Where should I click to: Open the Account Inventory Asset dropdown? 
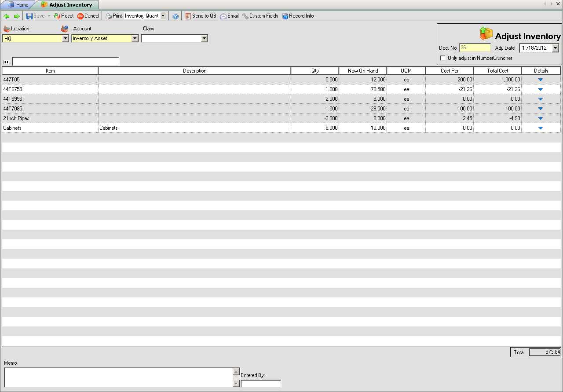click(x=135, y=39)
